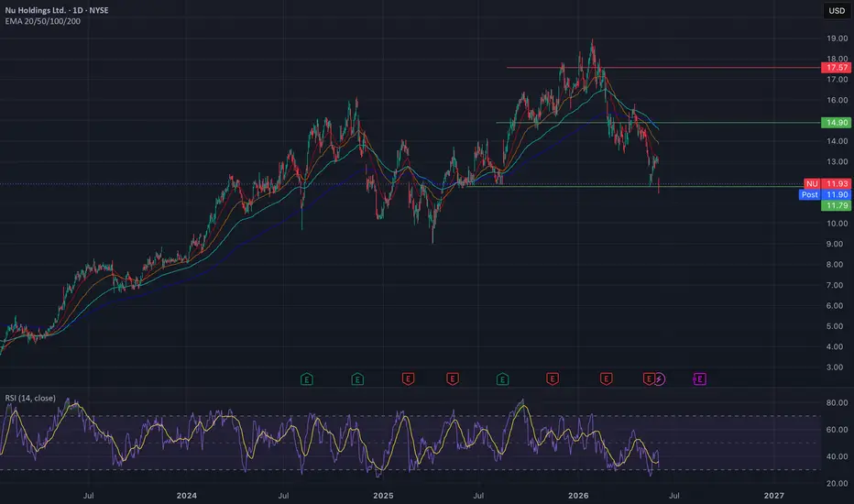
Task: Click the EMA 20/50/100/200 indicator legend
Action: click(x=42, y=21)
